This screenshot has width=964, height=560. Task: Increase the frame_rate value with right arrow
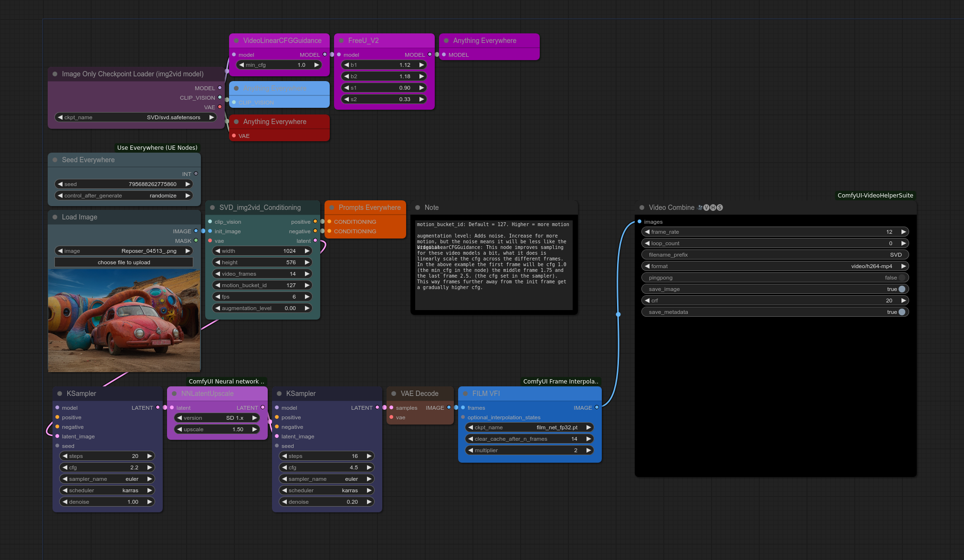[903, 232]
